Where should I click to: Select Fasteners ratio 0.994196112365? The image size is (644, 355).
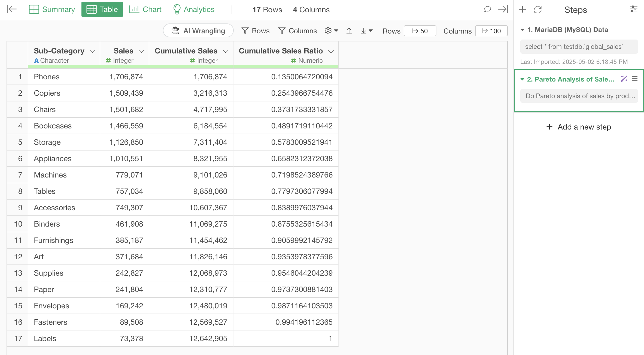286,322
